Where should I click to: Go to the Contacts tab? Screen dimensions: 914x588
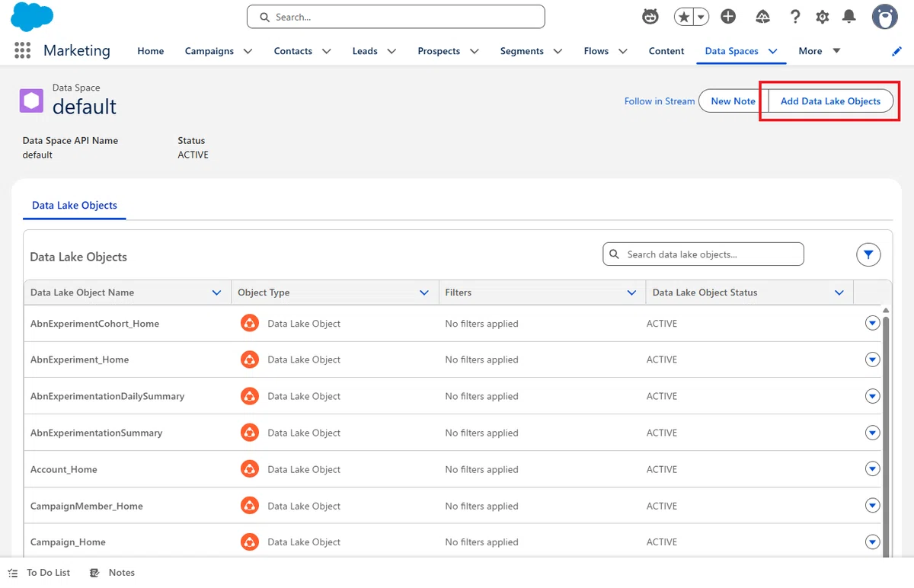293,51
